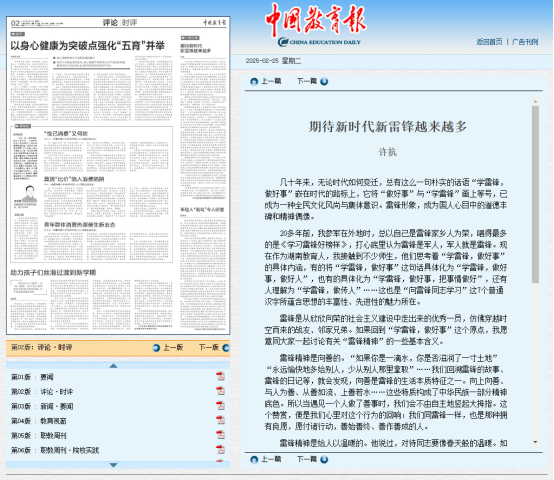Click article title 期待新时代新雷锋越来越多
This screenshot has height=480, width=554.
pos(388,126)
